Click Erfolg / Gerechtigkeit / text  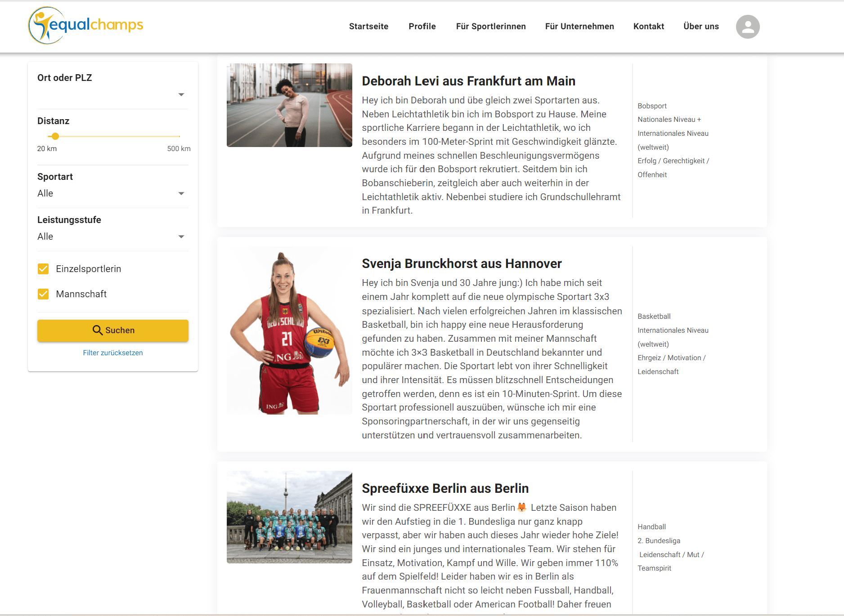pyautogui.click(x=673, y=161)
